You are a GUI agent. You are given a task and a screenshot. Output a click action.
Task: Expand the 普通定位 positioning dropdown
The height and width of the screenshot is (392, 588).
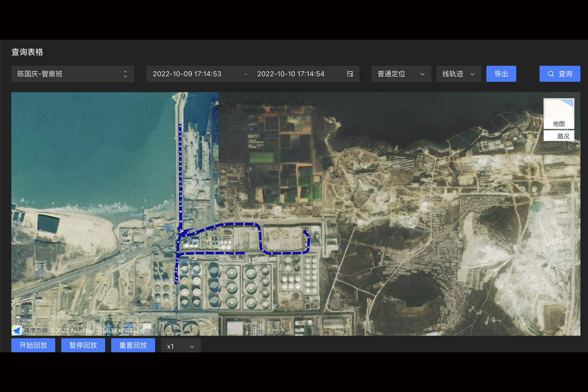[x=401, y=74]
